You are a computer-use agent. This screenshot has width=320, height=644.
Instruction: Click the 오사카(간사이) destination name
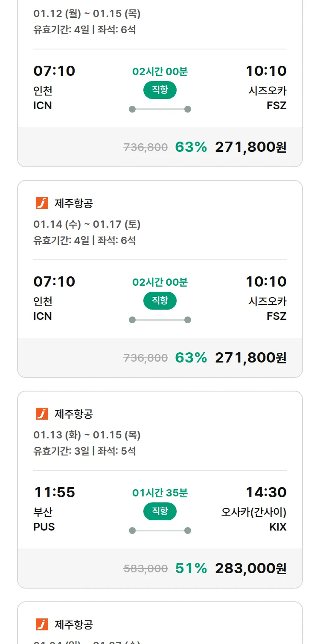(x=253, y=512)
